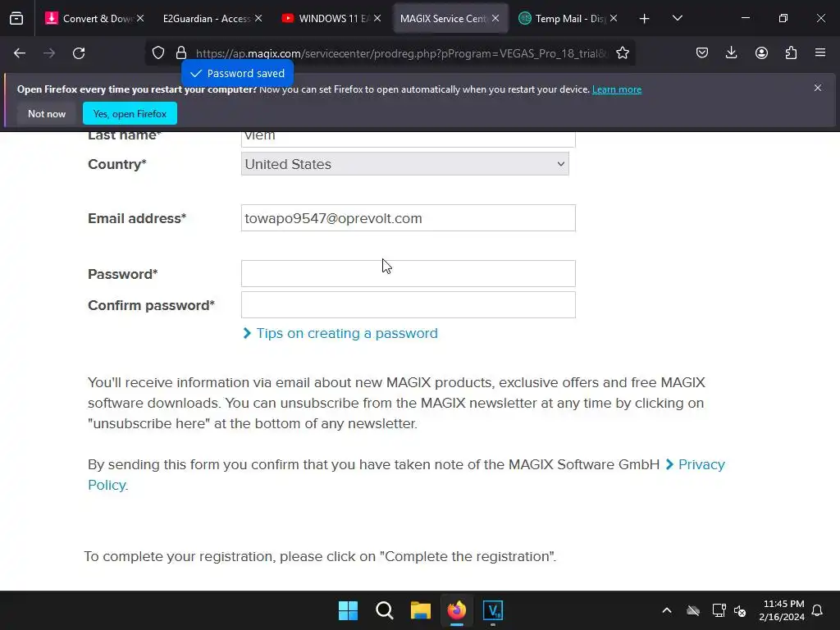Go back to the previous page

pyautogui.click(x=20, y=53)
